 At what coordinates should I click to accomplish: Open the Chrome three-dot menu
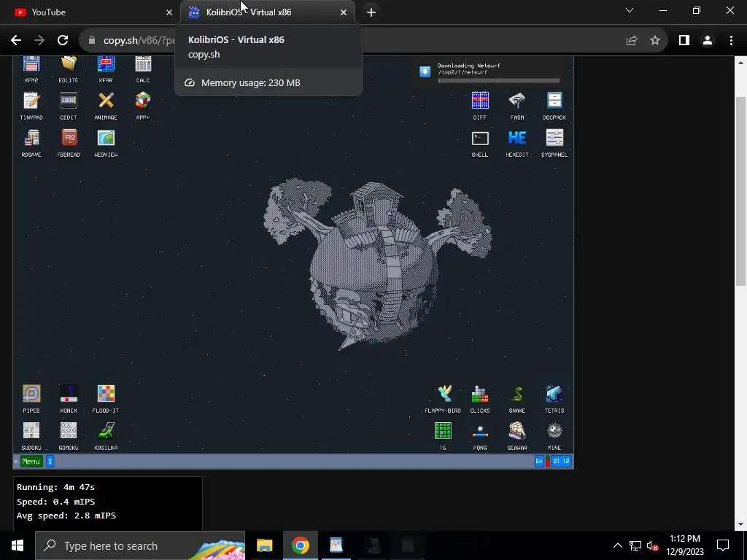coord(731,41)
